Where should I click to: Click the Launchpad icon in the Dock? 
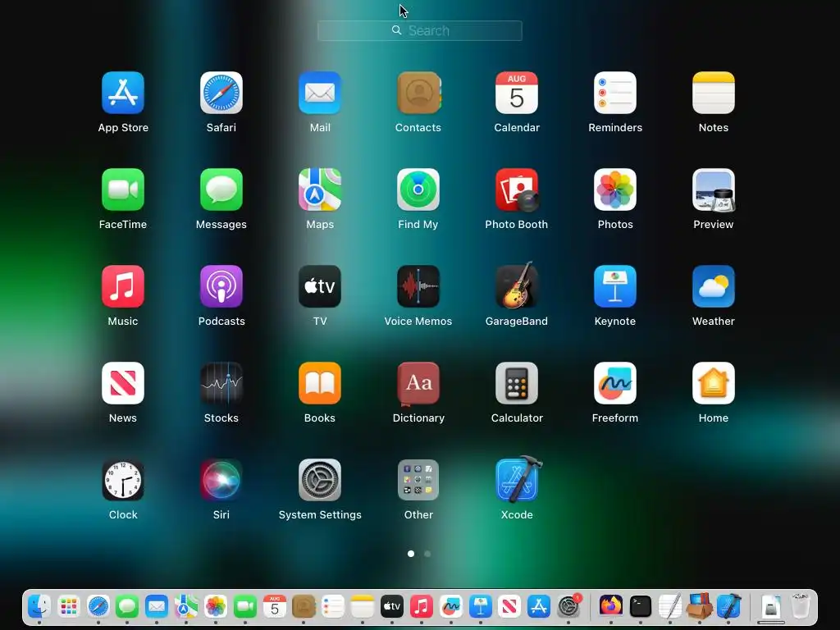(x=69, y=606)
